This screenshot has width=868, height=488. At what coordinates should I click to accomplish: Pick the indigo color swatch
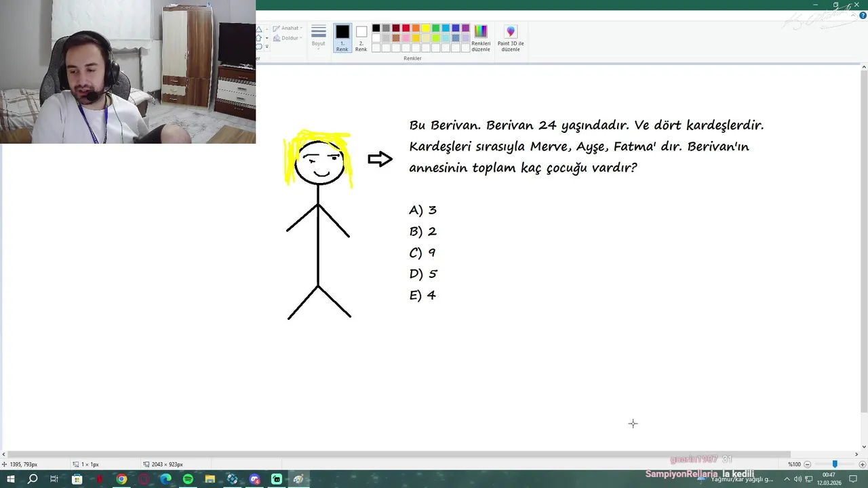[x=456, y=28]
